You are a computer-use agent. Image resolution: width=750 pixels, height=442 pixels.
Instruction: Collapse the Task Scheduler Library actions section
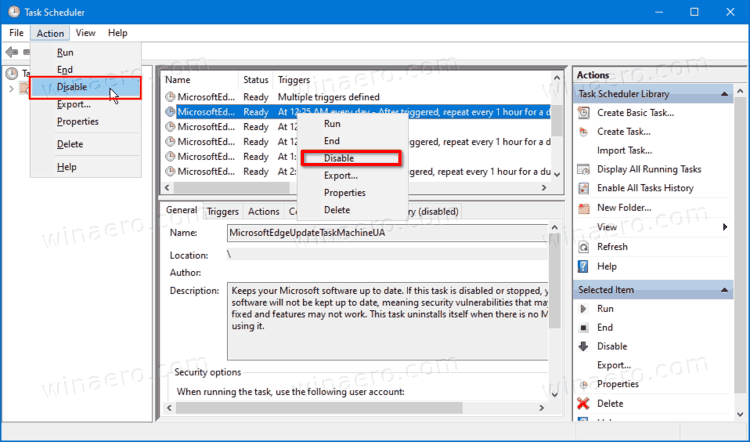[x=725, y=94]
